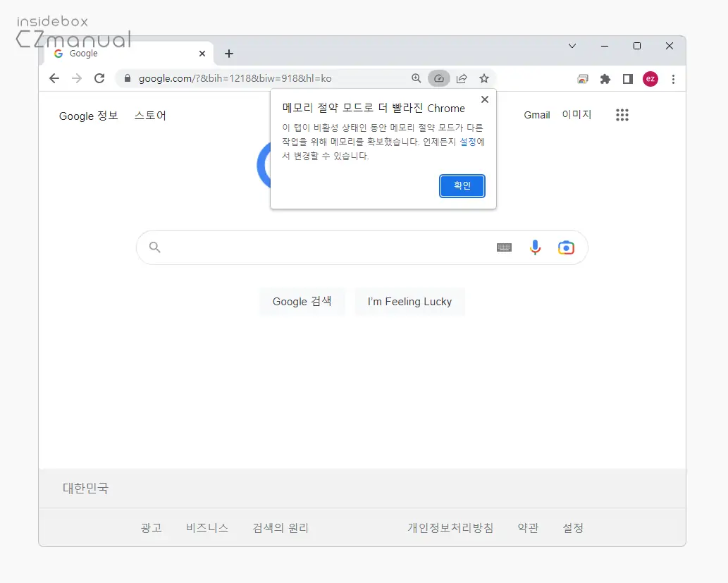Open Gmail link
728x583 pixels.
(x=537, y=115)
